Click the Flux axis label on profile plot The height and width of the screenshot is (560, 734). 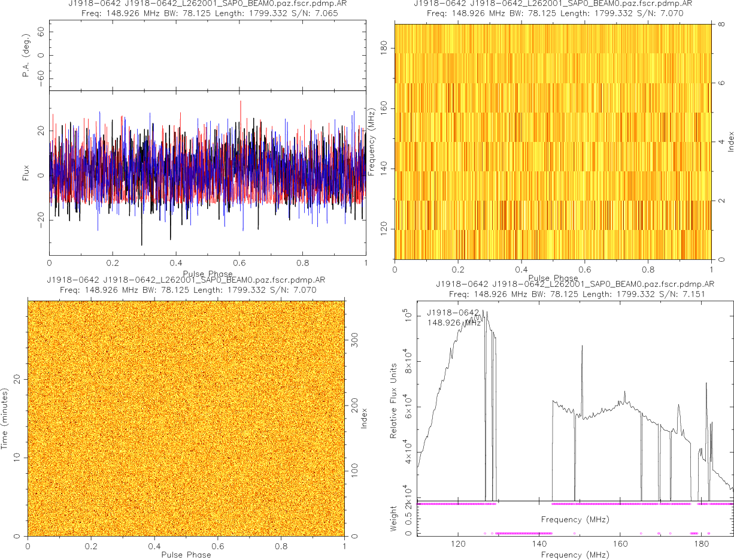click(25, 175)
